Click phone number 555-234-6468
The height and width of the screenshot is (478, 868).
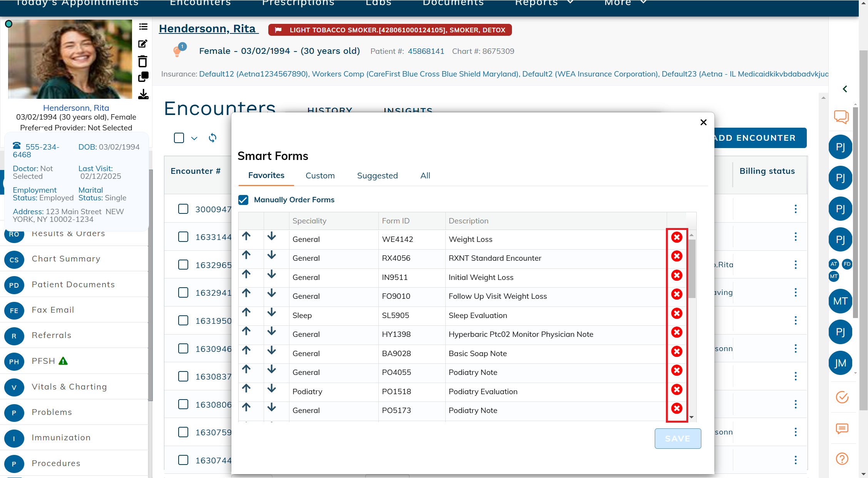36,151
